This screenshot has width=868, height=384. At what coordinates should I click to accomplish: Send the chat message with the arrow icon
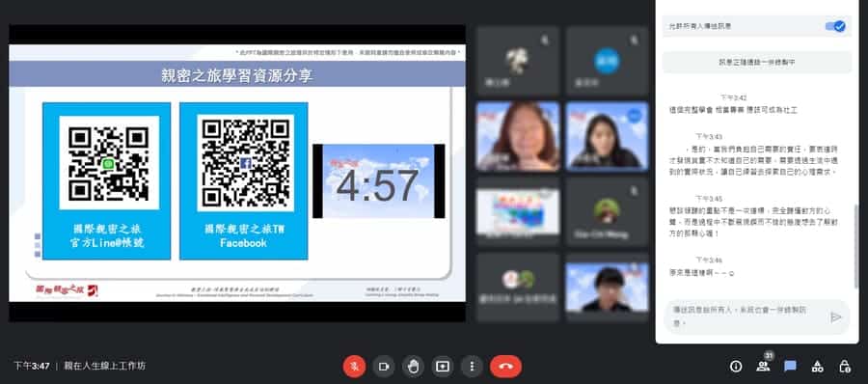coord(836,317)
